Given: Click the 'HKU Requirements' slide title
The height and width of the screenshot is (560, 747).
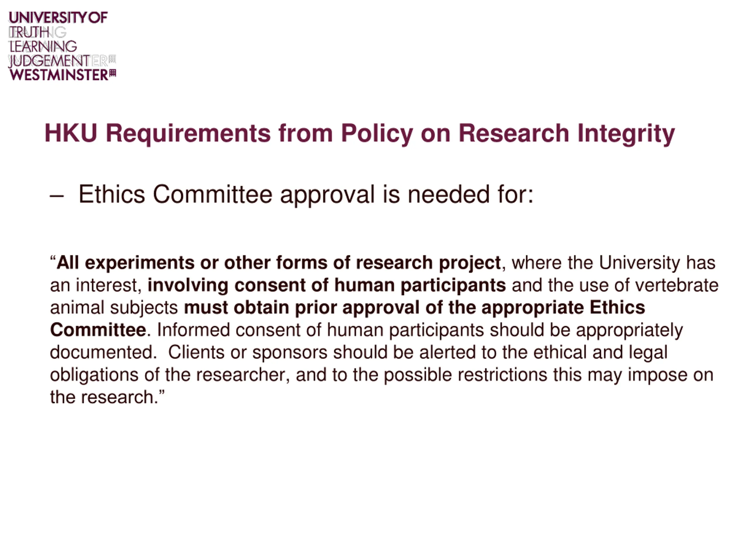Looking at the screenshot, I should point(157,133).
